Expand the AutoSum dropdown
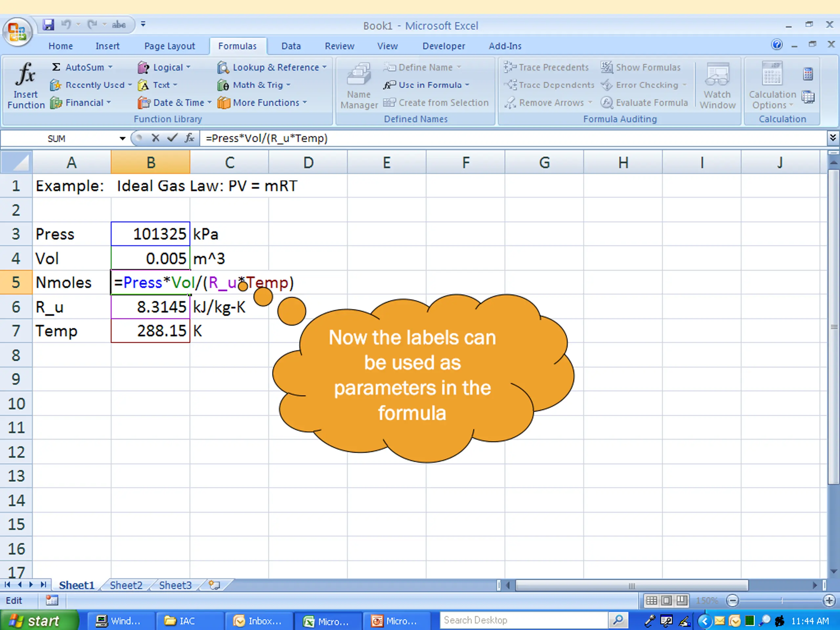The height and width of the screenshot is (630, 840). tap(110, 67)
